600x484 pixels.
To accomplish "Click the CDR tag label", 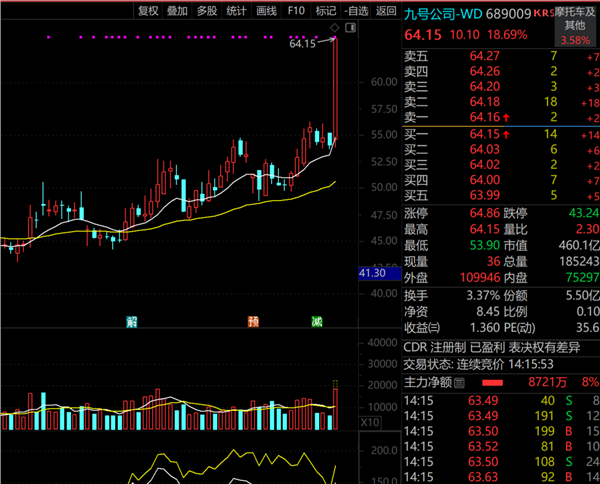I will point(415,347).
